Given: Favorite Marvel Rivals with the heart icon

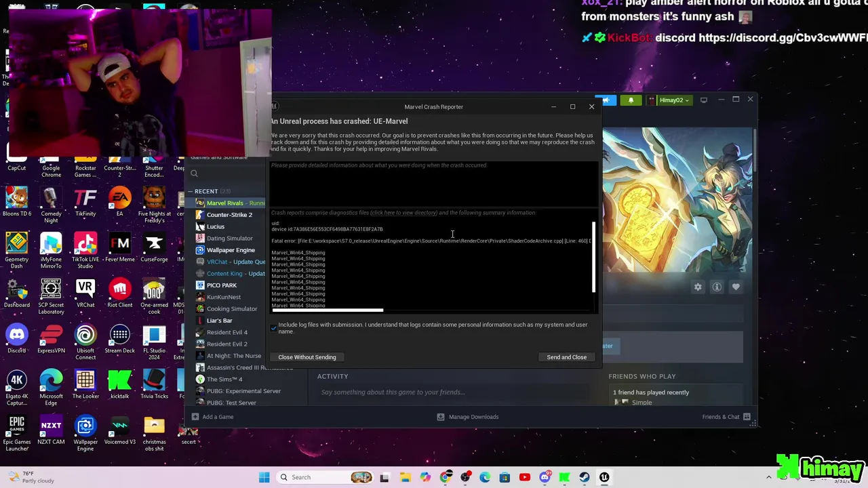Looking at the screenshot, I should (x=736, y=287).
